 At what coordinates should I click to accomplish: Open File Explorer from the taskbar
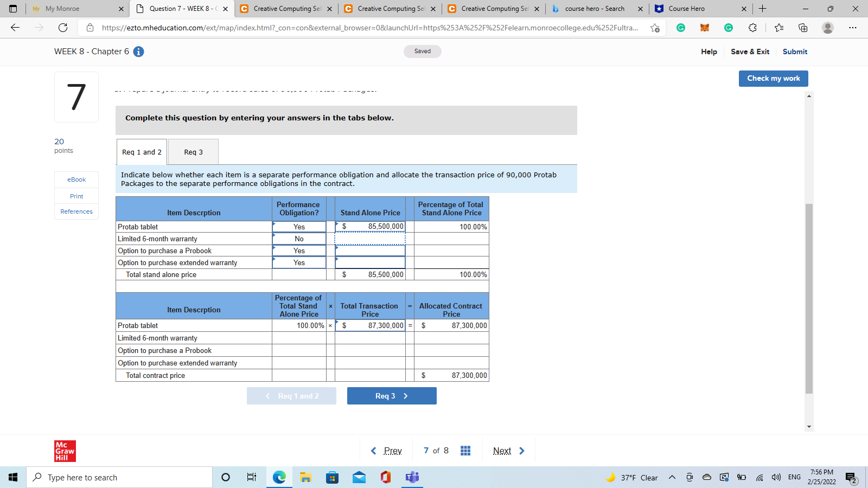coord(305,477)
